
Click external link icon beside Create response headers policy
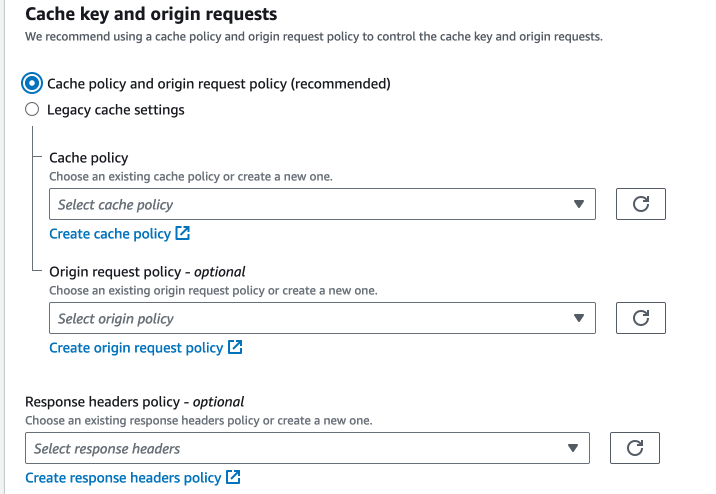click(x=233, y=478)
